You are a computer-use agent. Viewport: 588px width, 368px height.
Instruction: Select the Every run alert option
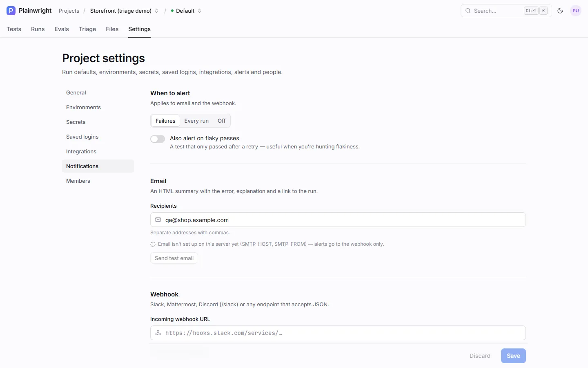coord(196,121)
